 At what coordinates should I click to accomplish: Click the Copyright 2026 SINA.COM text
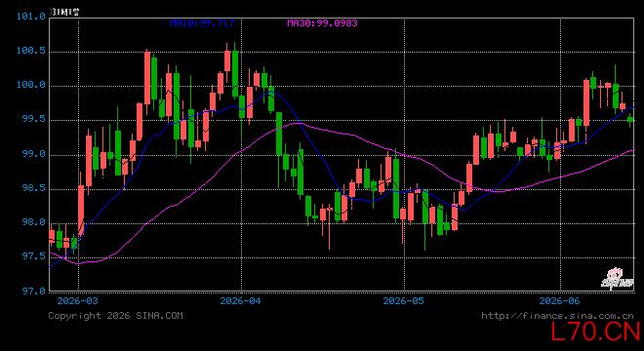coord(115,316)
